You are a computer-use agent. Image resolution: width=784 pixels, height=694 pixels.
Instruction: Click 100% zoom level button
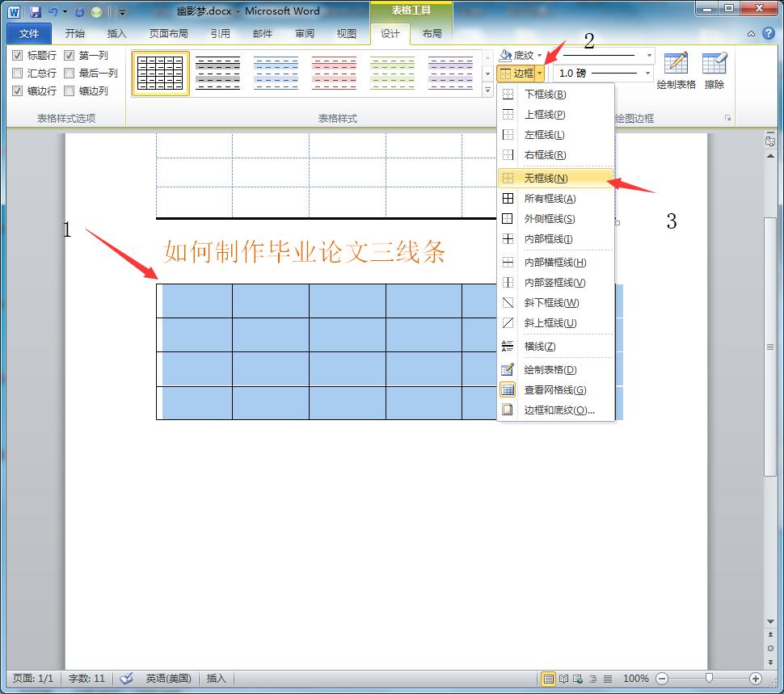click(x=635, y=679)
